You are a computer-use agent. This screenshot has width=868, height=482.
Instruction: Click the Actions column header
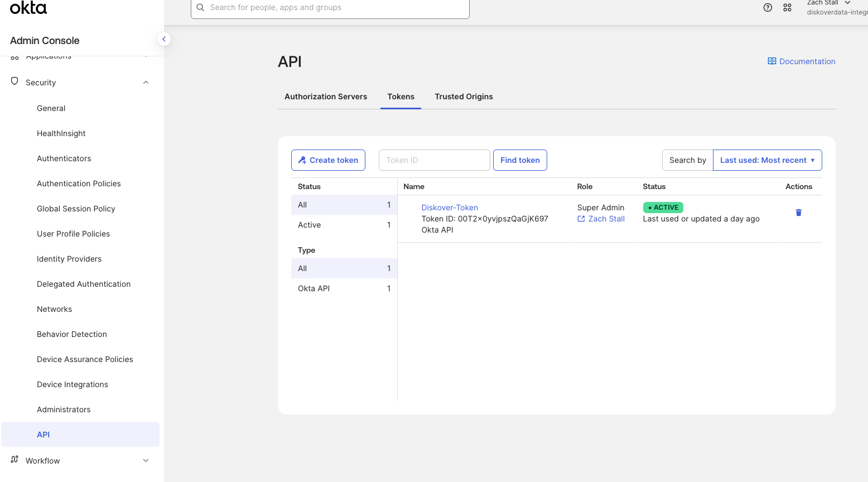[x=799, y=186]
